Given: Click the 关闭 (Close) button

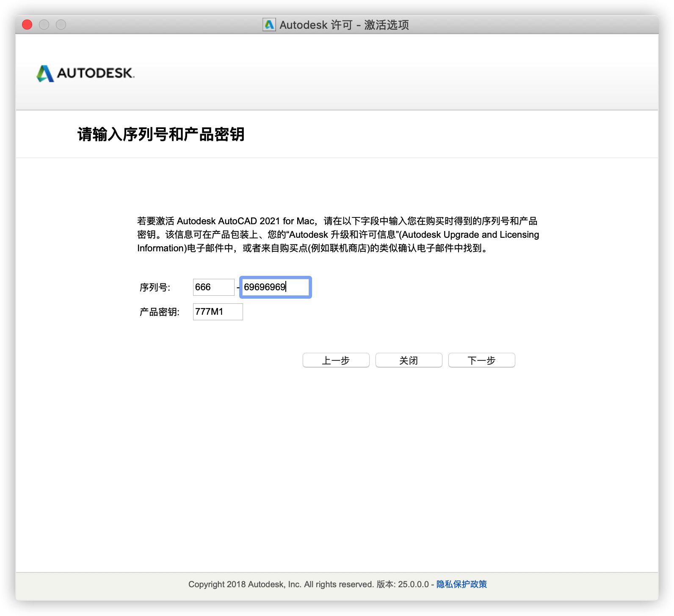Looking at the screenshot, I should 409,360.
